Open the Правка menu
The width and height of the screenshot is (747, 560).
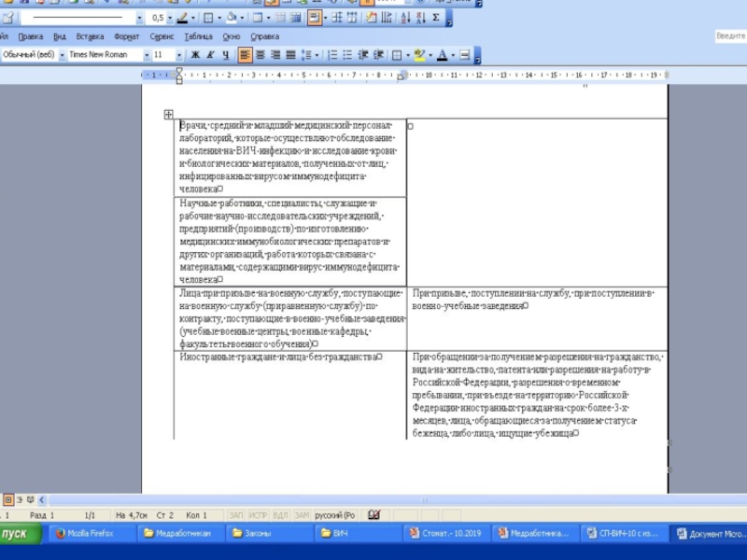click(x=31, y=36)
